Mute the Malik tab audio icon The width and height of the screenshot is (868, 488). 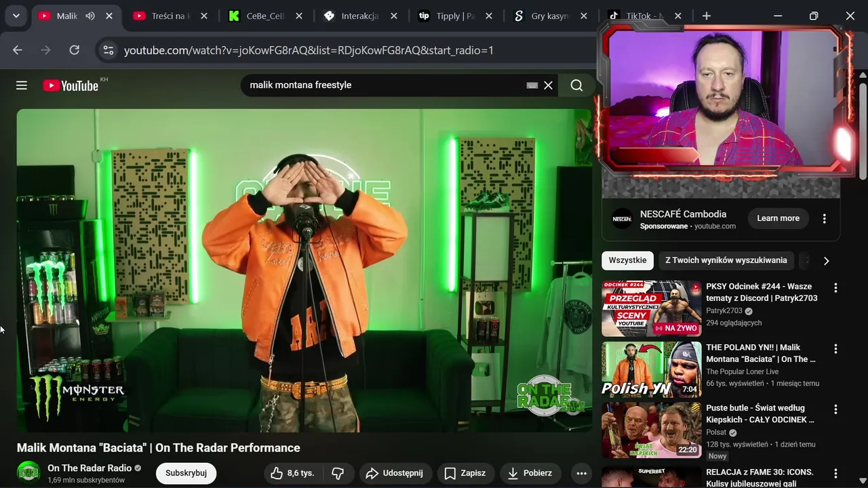(90, 16)
